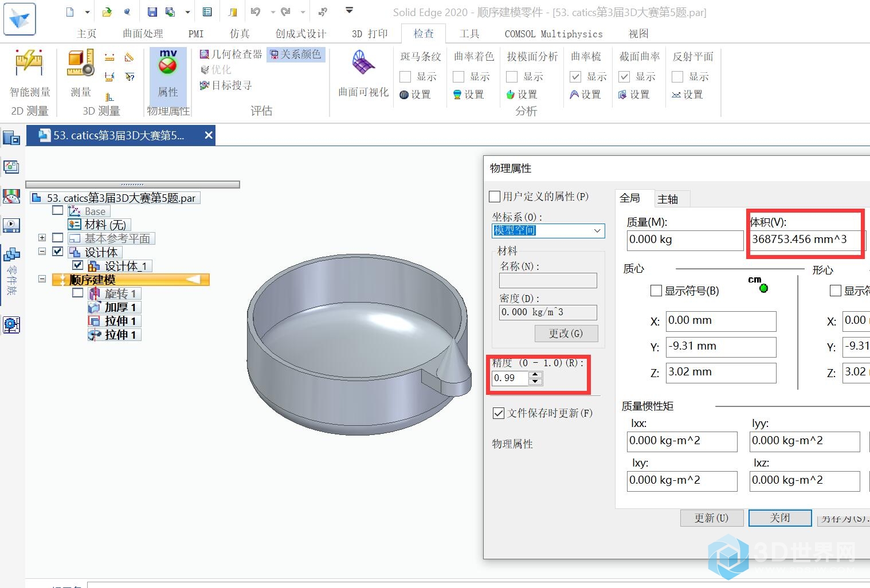This screenshot has width=870, height=588.
Task: Open 截面曲率 section curvature 设置
Action: [634, 95]
